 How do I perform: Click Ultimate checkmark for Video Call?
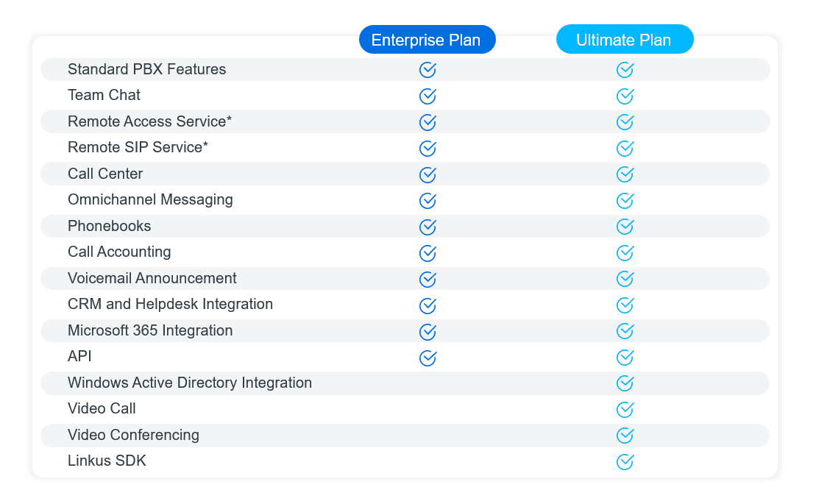click(625, 410)
